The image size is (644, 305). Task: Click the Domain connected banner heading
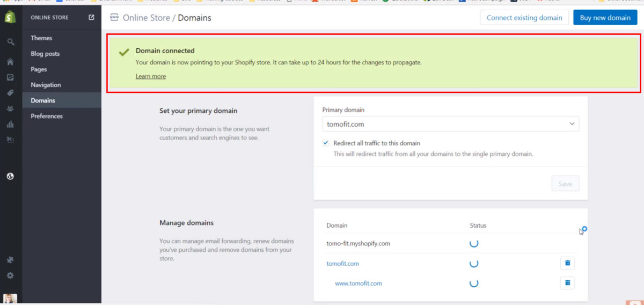click(165, 50)
